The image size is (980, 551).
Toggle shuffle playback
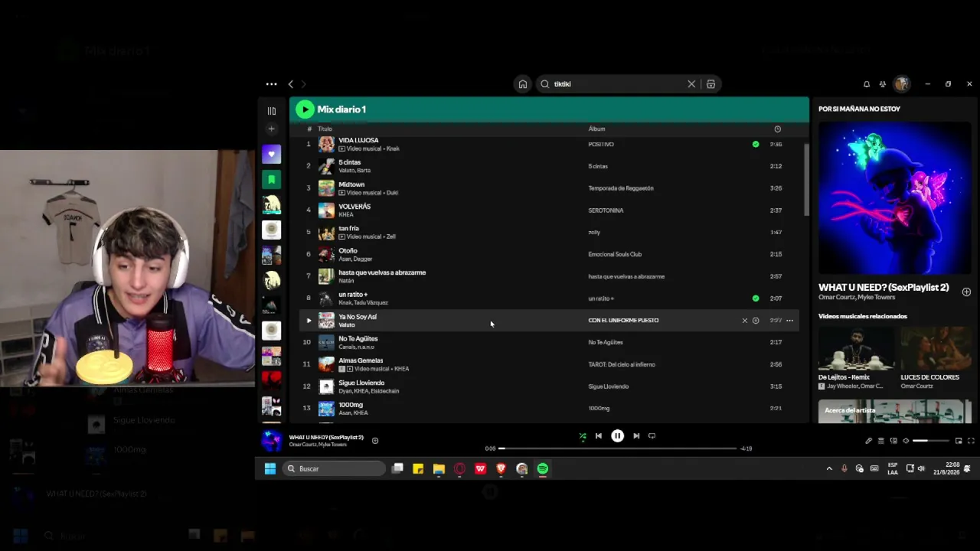point(583,436)
